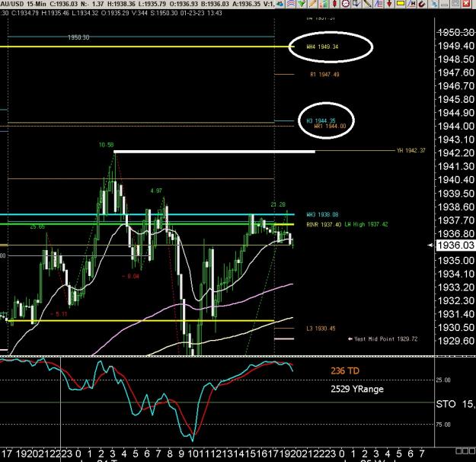
Task: Click the hour 10 time axis label
Action: (x=193, y=454)
